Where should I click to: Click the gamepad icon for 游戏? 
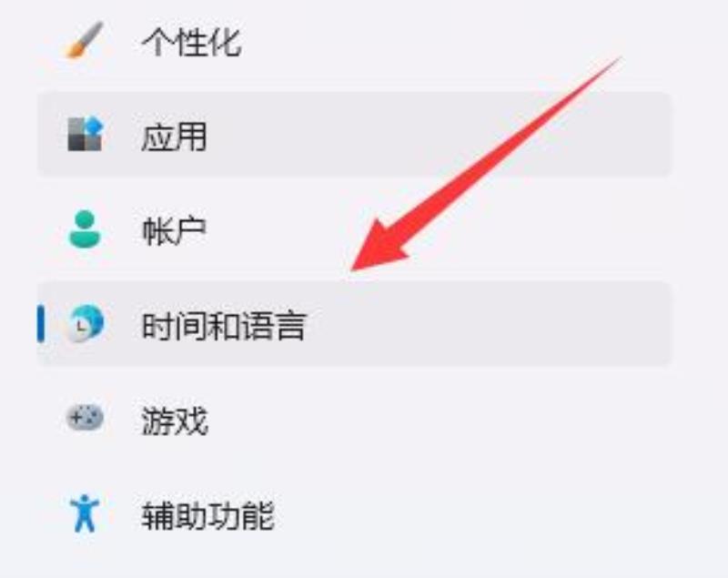click(85, 418)
